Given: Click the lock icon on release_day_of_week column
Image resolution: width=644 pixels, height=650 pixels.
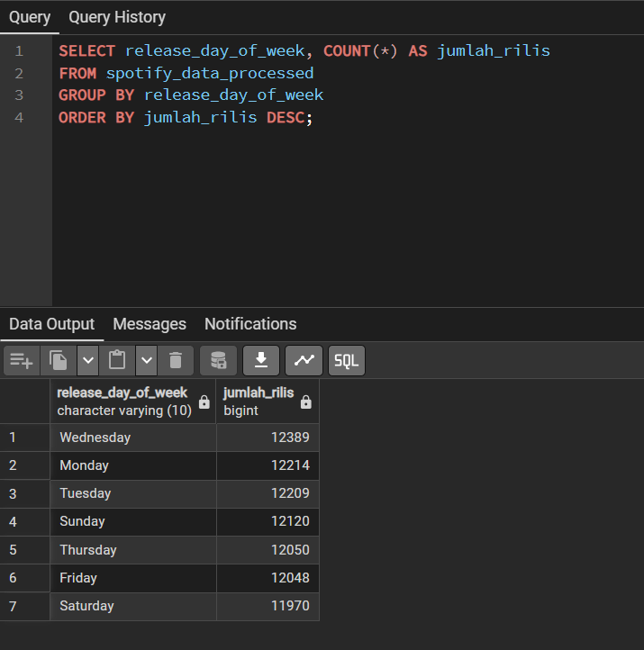Looking at the screenshot, I should click(x=204, y=402).
